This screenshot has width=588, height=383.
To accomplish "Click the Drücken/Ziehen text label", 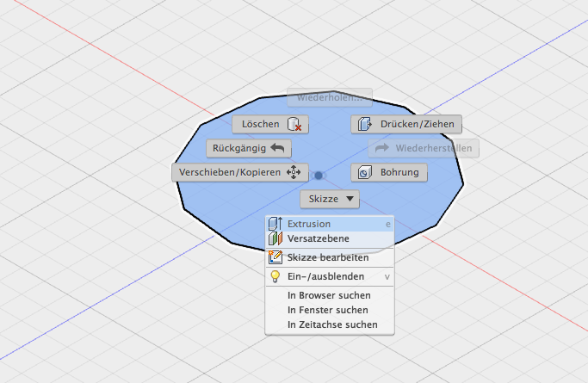I will (x=418, y=124).
